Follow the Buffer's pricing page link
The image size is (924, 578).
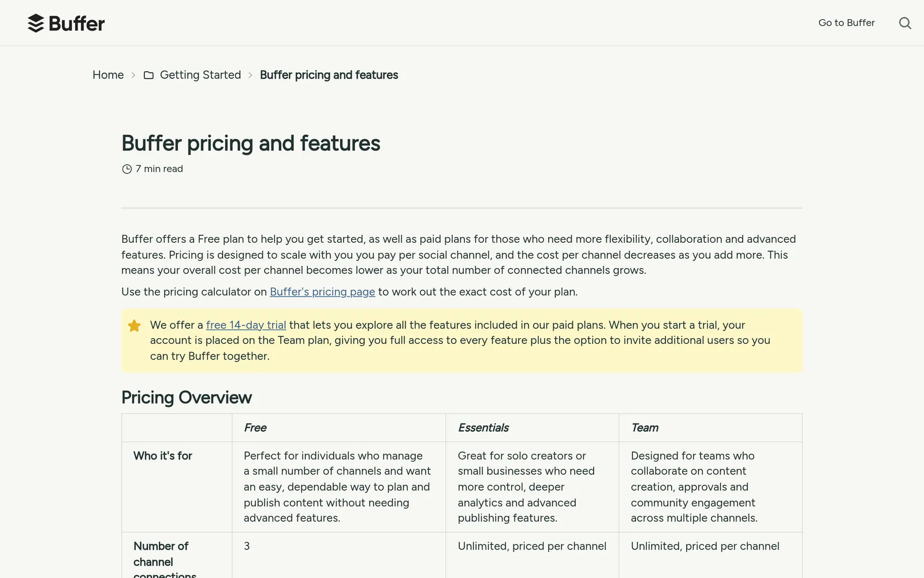coord(322,292)
